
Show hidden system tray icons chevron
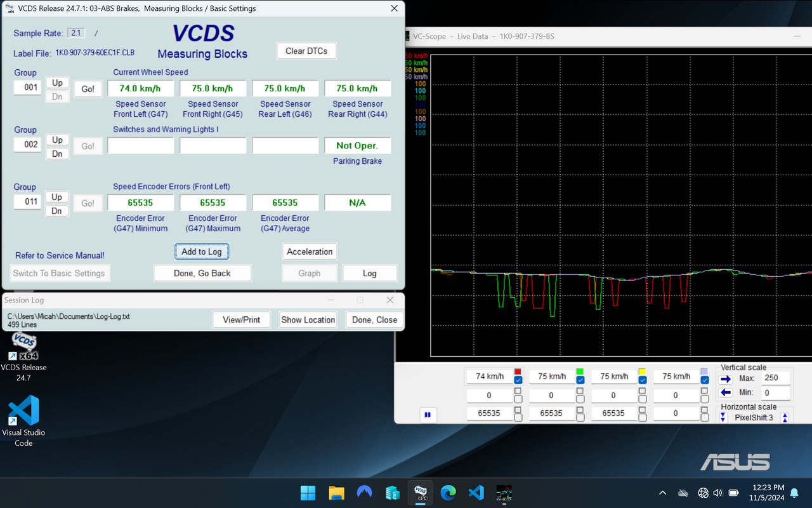663,493
